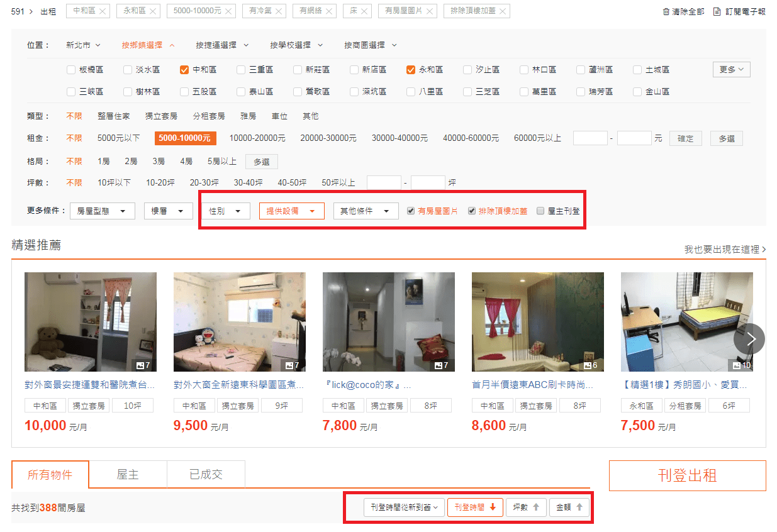Remove the 有冷氣 filter tag
This screenshot has width=777, height=532.
pos(279,11)
